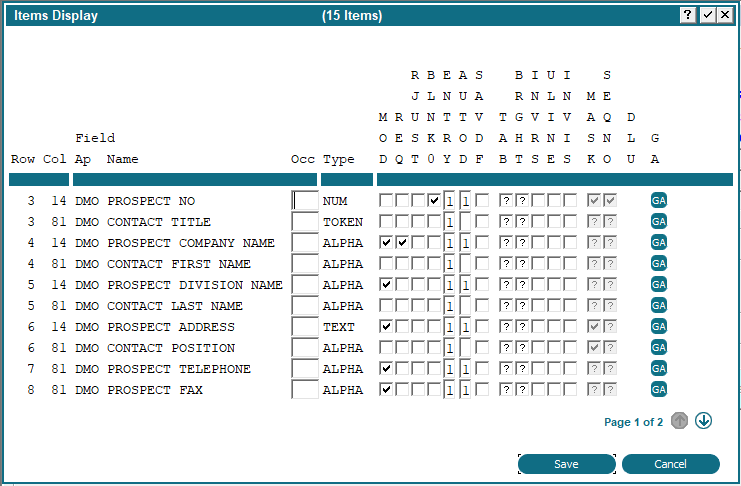Click TOKEN type of CONTACT TITLE
This screenshot has height=486, width=741.
coord(343,222)
